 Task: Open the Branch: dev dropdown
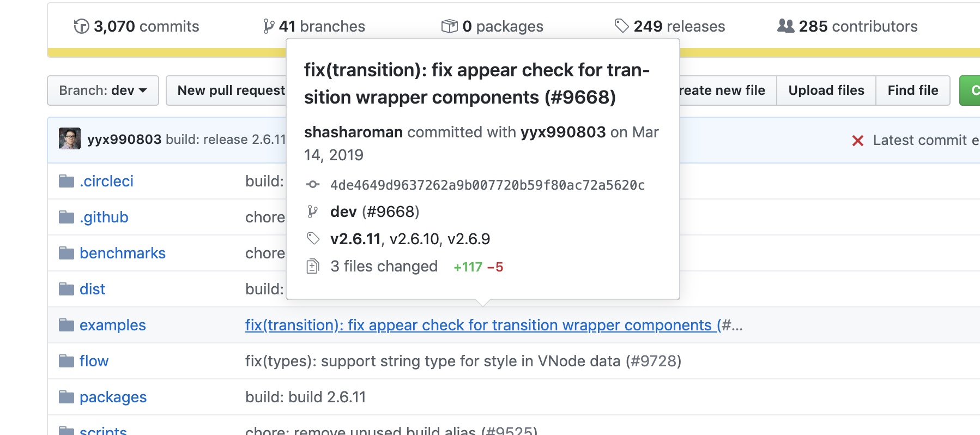coord(103,90)
